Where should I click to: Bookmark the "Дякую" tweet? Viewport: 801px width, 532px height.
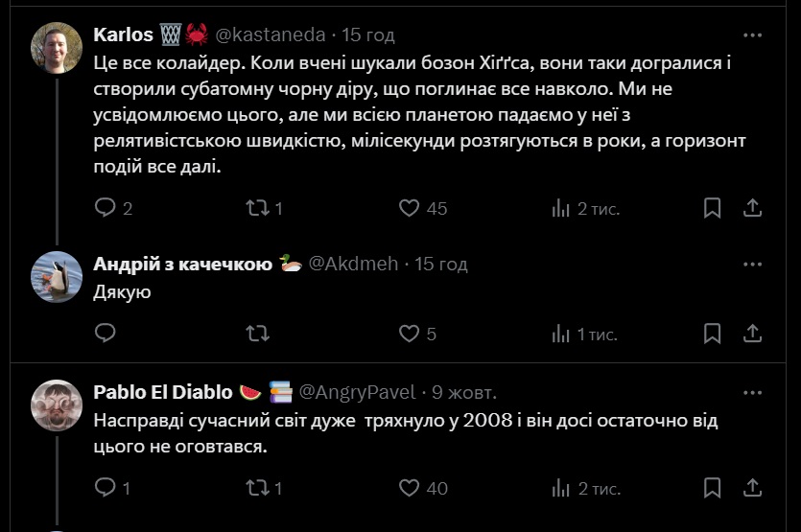click(x=713, y=333)
